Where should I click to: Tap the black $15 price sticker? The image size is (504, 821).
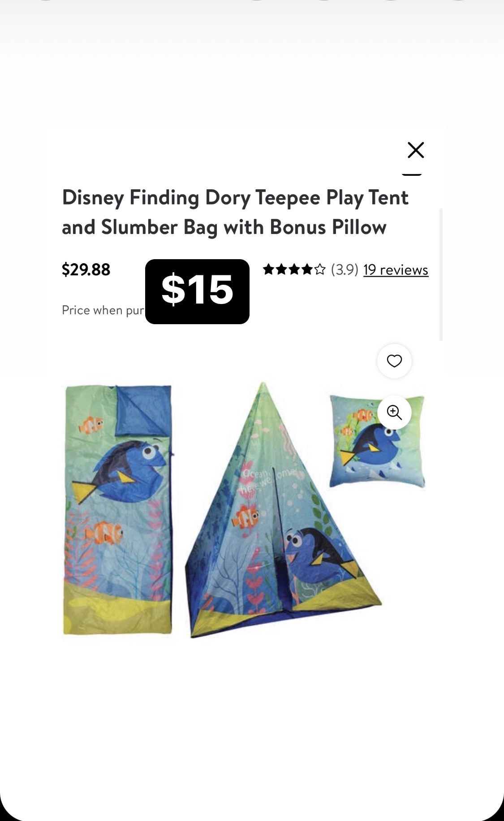(x=197, y=291)
